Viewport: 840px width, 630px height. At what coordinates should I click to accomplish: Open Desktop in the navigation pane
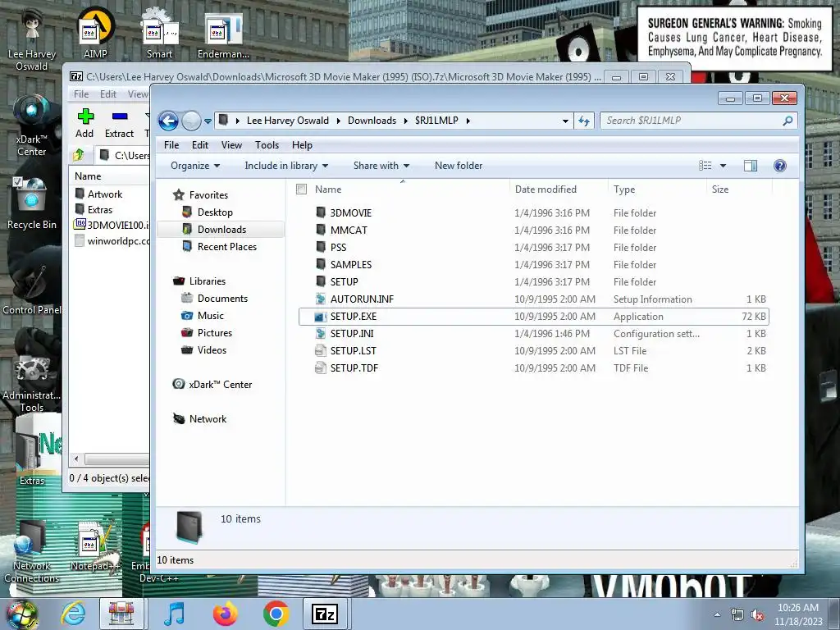[215, 212]
